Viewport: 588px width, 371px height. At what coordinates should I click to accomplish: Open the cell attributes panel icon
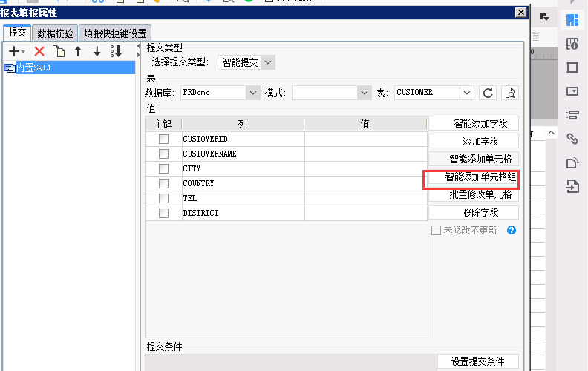572,44
